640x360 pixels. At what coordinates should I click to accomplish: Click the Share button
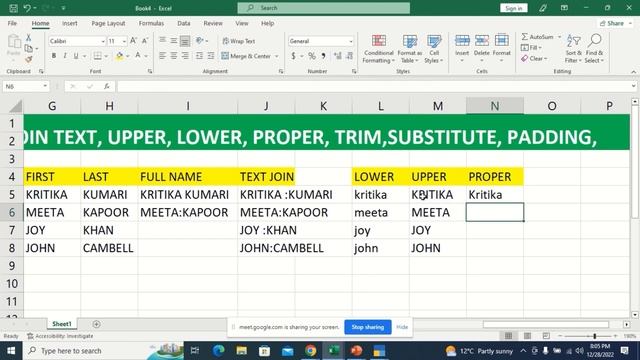tap(616, 23)
